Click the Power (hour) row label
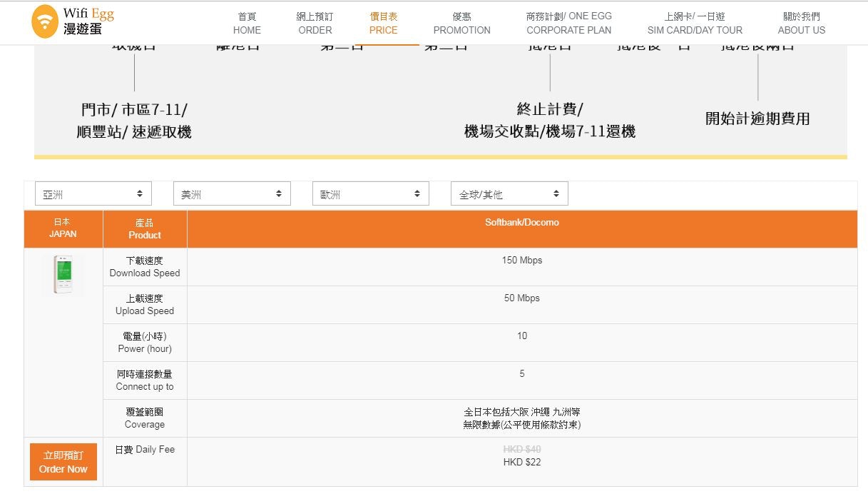868x494 pixels. click(145, 343)
